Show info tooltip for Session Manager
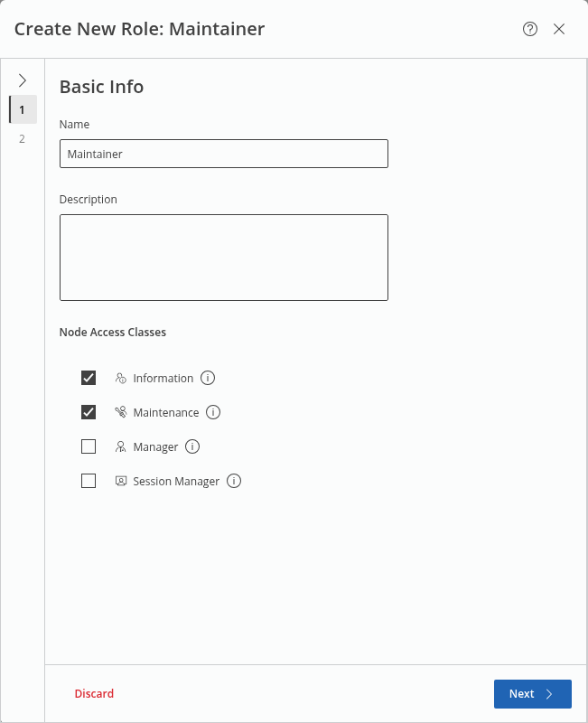This screenshot has width=588, height=723. (x=234, y=481)
